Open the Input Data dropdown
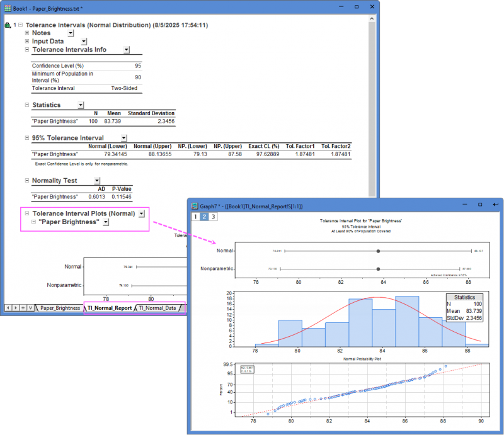Viewport: 504px width, 435px height. pyautogui.click(x=83, y=41)
